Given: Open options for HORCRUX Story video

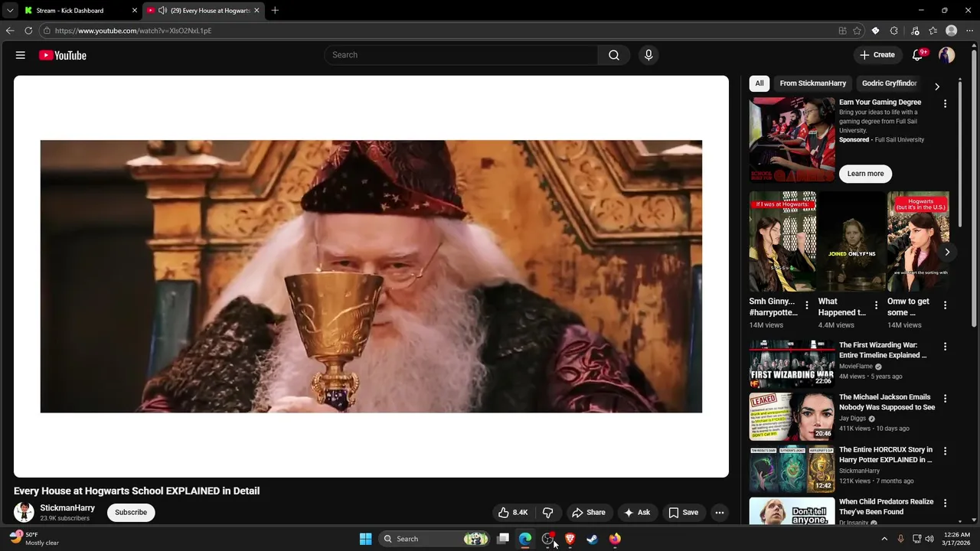Looking at the screenshot, I should (945, 451).
